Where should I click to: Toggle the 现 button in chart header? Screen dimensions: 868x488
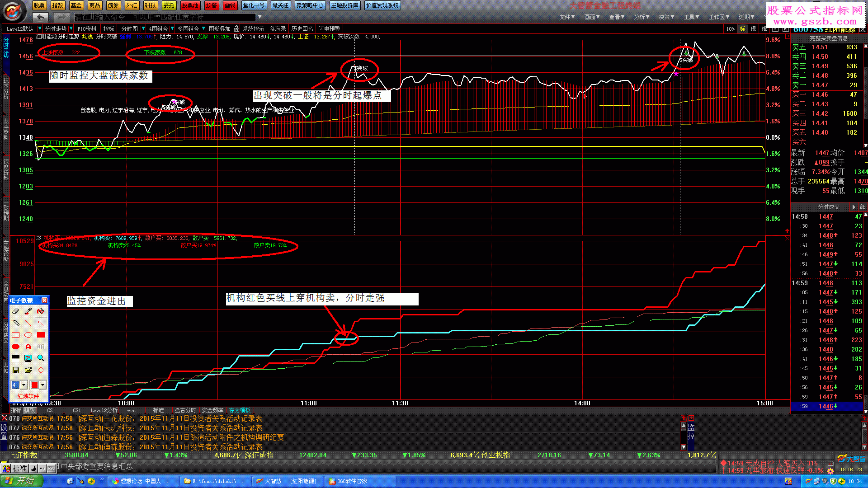pos(753,28)
